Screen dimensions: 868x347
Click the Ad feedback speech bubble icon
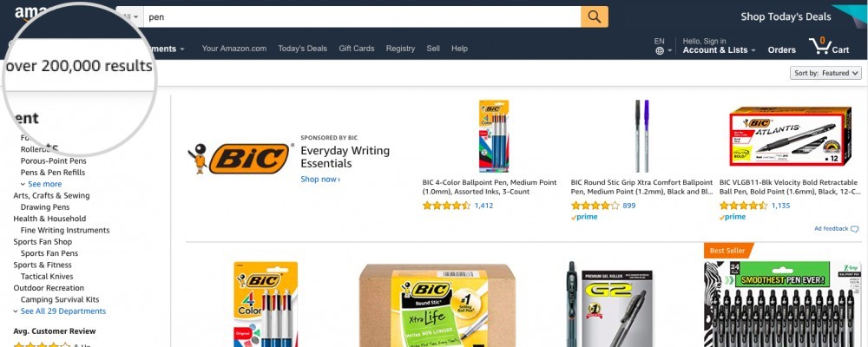(x=855, y=228)
